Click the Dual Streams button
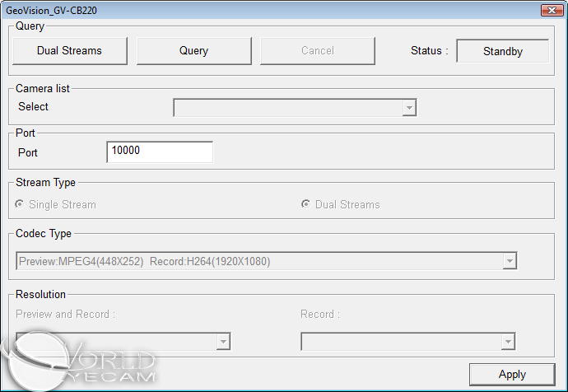Viewport: 568px width, 392px height. (69, 51)
